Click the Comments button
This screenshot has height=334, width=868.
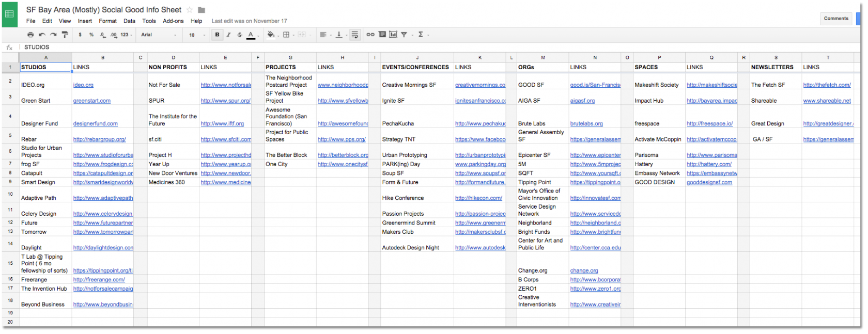click(x=835, y=19)
